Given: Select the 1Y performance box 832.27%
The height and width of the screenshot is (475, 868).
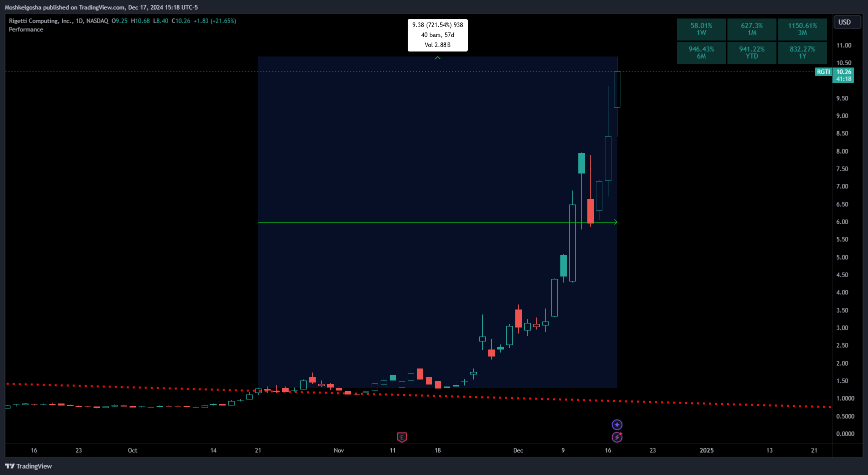Looking at the screenshot, I should coord(802,52).
